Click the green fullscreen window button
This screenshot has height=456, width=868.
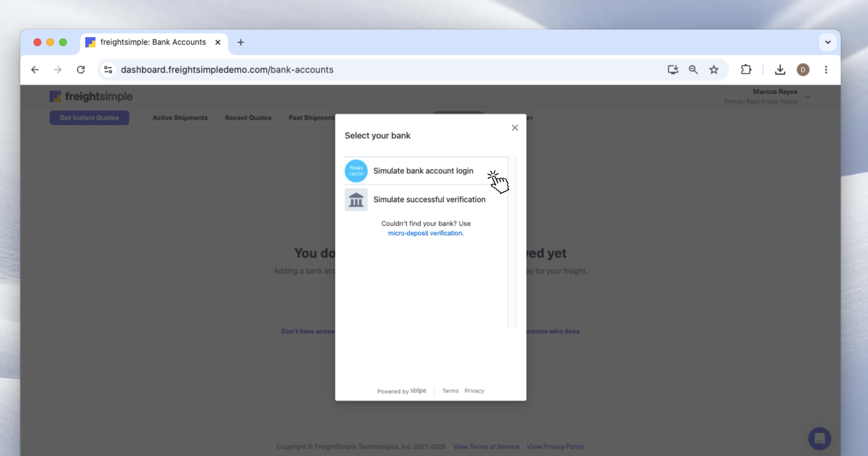click(63, 43)
